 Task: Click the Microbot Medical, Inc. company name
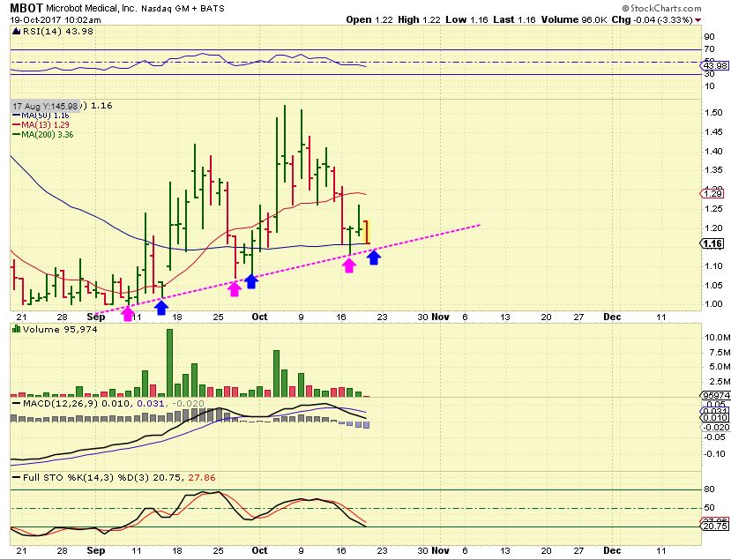pyautogui.click(x=92, y=9)
